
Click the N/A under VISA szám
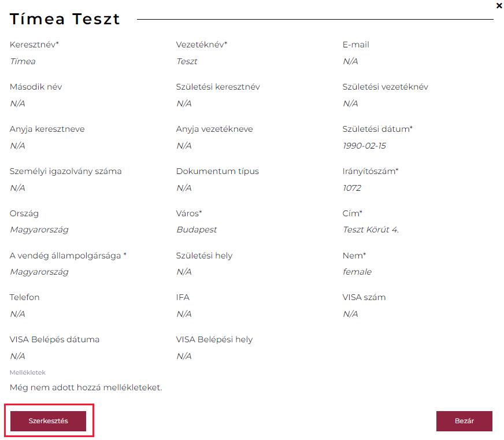coord(350,314)
